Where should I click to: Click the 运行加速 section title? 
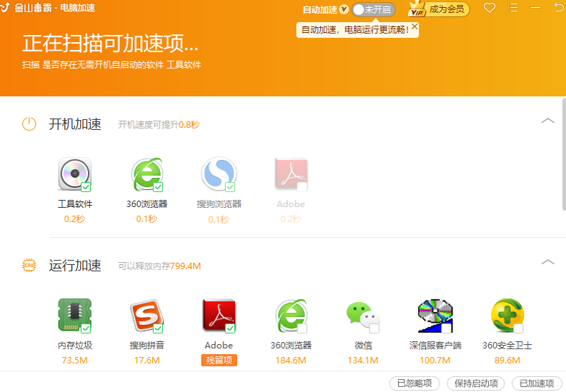75,266
